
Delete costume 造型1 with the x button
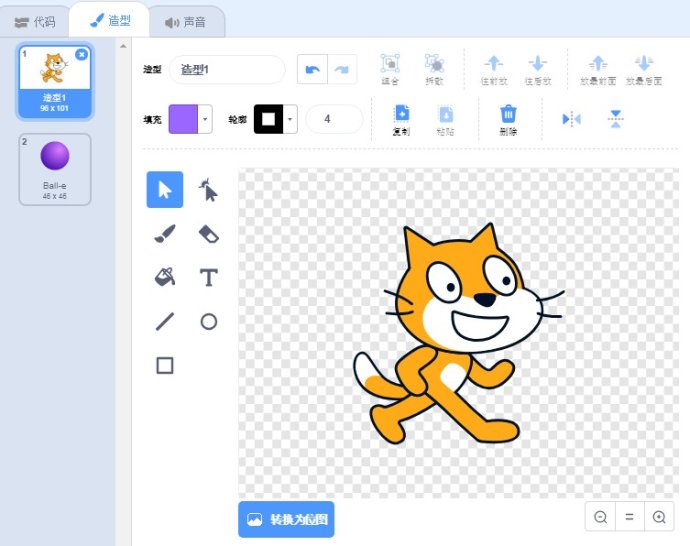tap(81, 54)
